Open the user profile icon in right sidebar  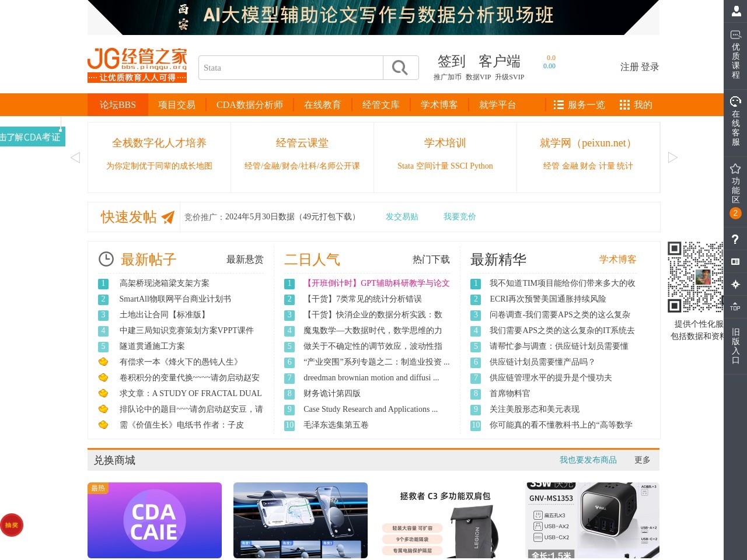735,10
